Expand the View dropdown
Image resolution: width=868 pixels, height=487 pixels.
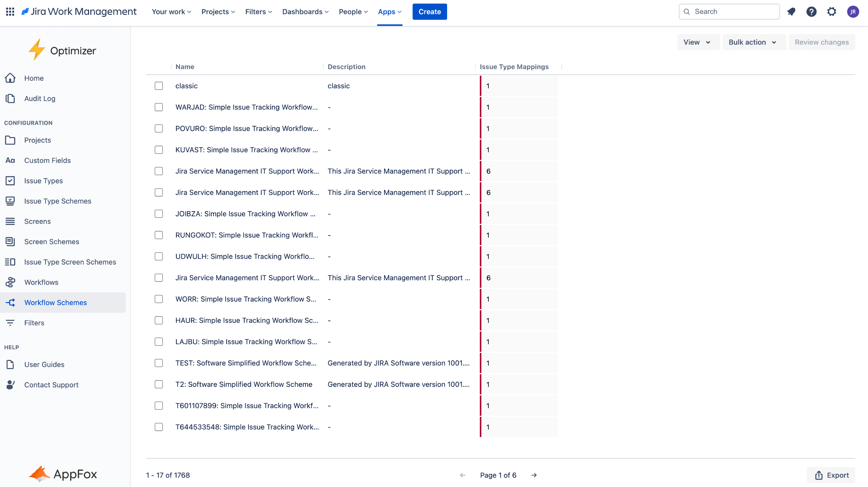(x=697, y=42)
